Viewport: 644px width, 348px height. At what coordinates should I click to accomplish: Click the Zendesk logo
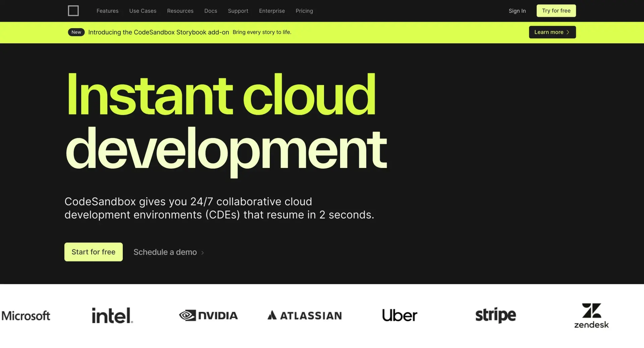coord(591,315)
